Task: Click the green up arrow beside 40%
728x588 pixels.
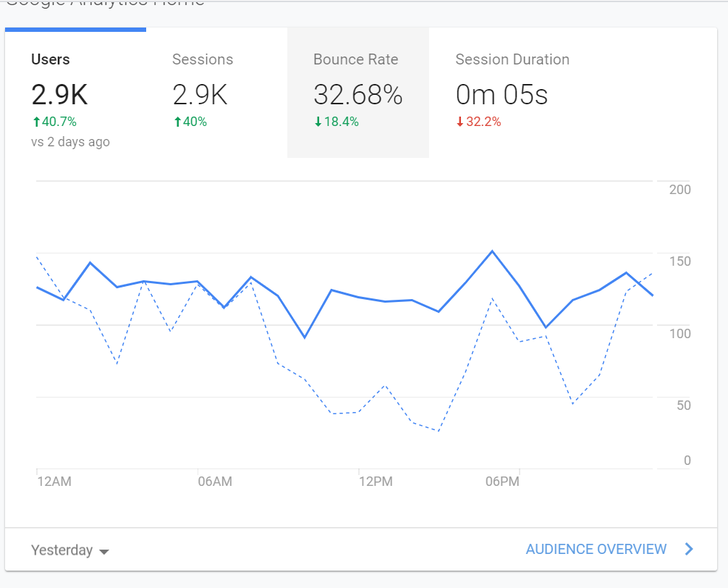Action: click(x=177, y=122)
